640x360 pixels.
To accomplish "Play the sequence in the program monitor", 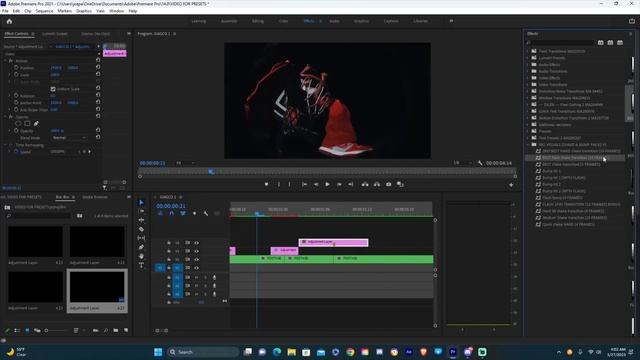I will point(327,184).
